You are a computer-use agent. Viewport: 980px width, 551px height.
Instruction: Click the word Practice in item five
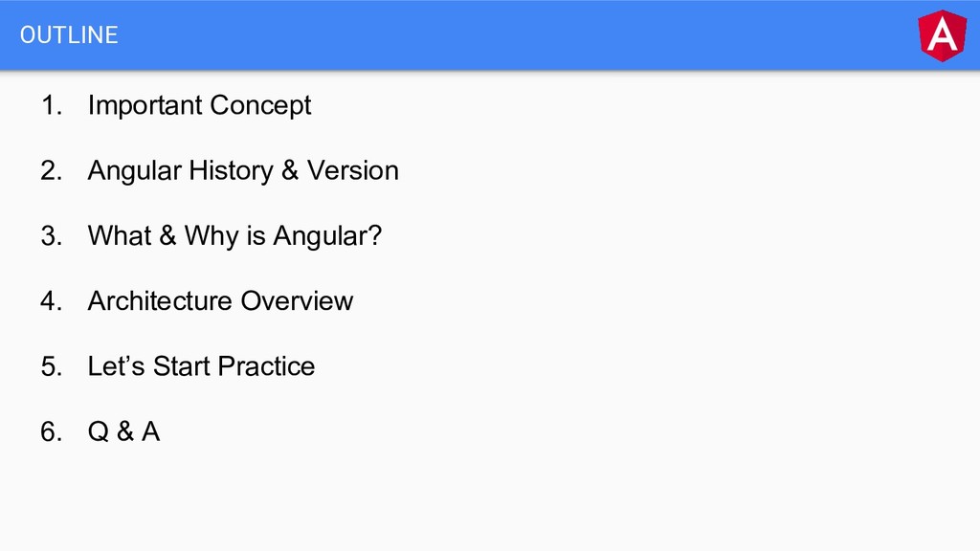(267, 366)
